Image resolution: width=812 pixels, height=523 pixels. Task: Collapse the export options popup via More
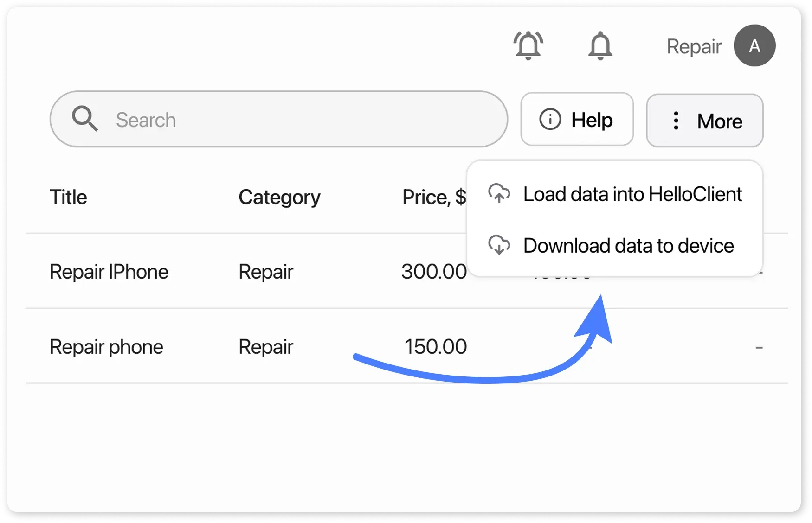pyautogui.click(x=704, y=121)
